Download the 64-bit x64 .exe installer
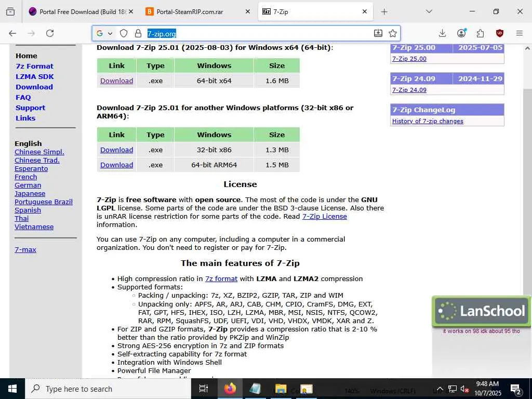Screen dimensions: 532x399 (x=117, y=81)
